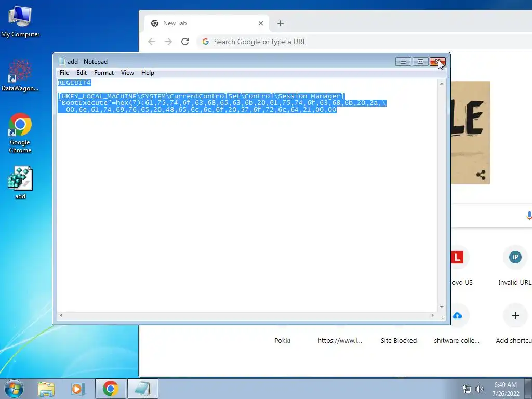The height and width of the screenshot is (399, 532).
Task: Click Notepad vertical scrollbar up arrow
Action: pos(442,84)
